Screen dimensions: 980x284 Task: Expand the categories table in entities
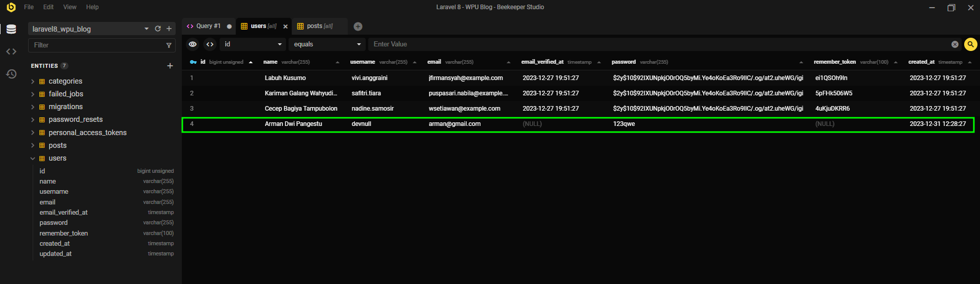tap(33, 82)
